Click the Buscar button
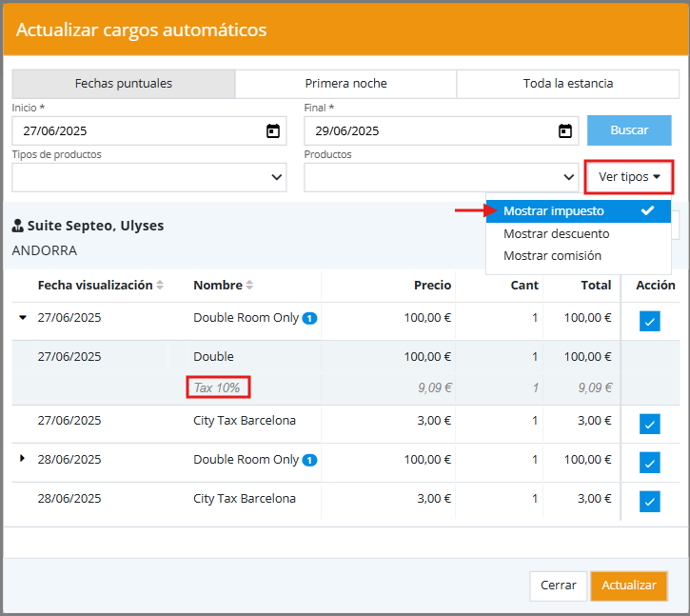Screen dimensions: 690x616 pyautogui.click(x=629, y=130)
